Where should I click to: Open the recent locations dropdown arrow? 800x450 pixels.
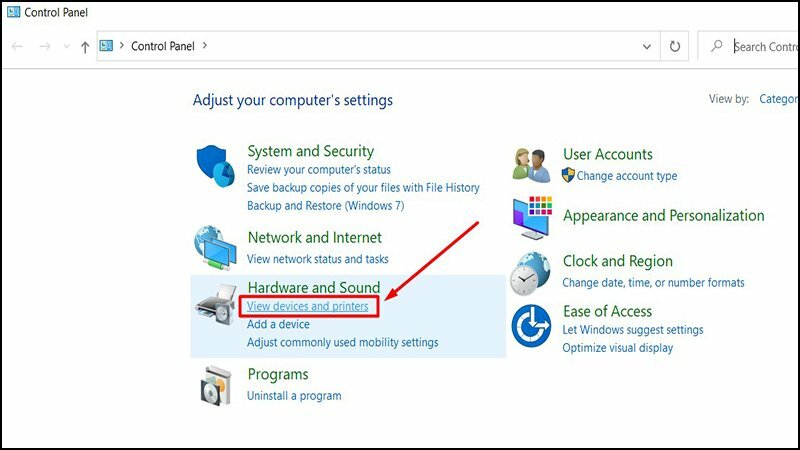(66, 47)
